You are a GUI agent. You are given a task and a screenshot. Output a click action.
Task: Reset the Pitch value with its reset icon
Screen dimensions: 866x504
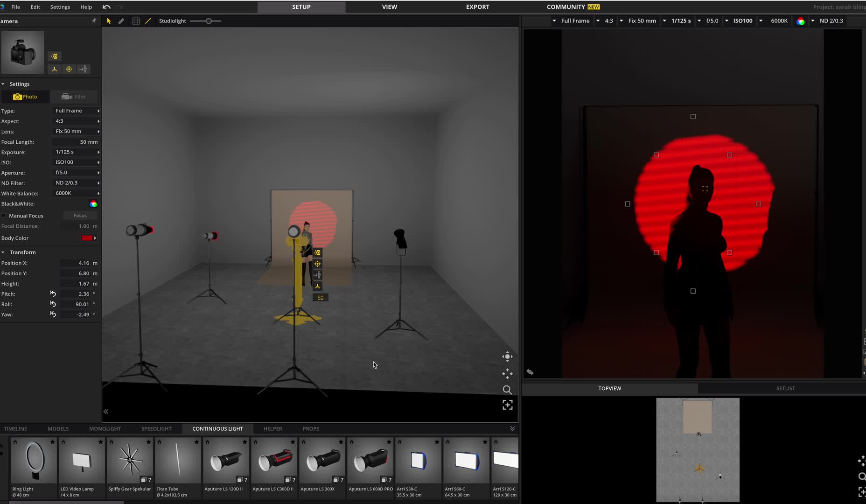53,294
